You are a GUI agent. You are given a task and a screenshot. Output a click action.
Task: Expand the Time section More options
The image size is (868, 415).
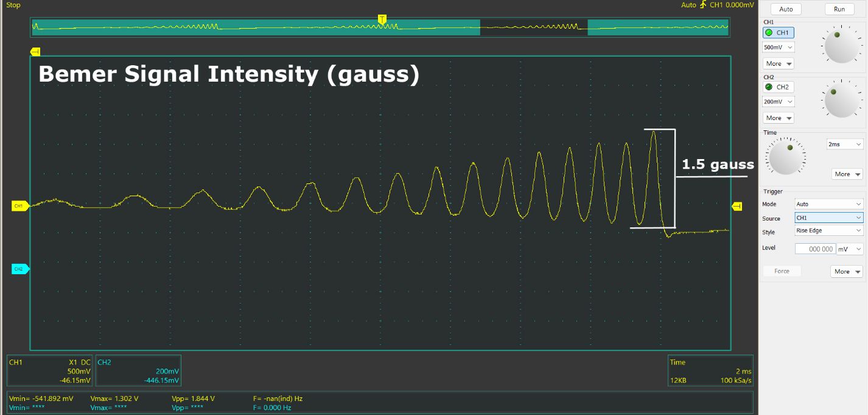[847, 174]
